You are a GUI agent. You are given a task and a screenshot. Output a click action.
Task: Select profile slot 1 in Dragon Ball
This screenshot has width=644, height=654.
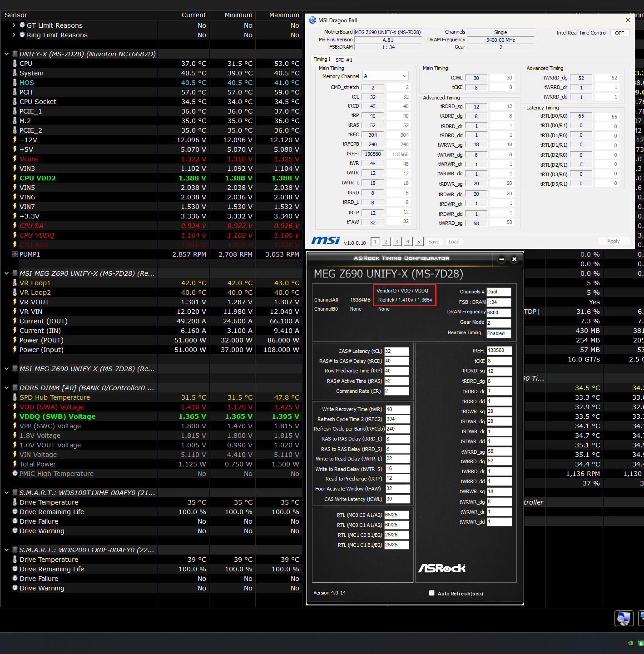click(x=375, y=242)
